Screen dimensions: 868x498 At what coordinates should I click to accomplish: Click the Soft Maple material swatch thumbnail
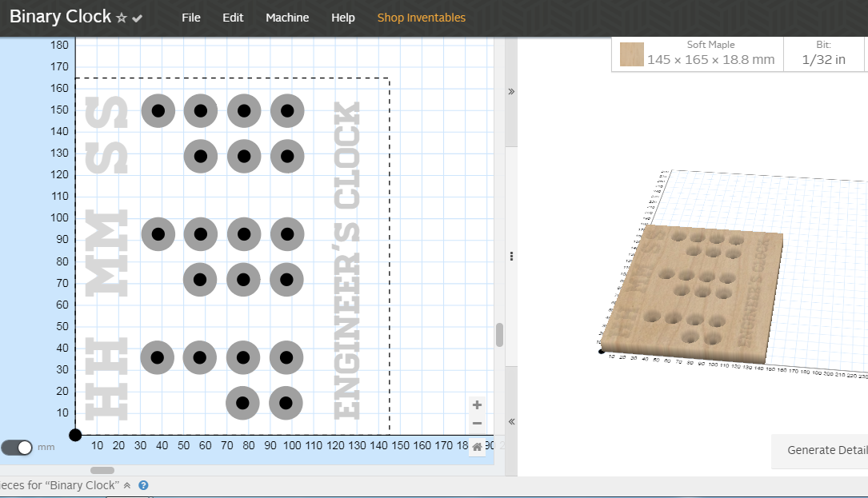631,54
